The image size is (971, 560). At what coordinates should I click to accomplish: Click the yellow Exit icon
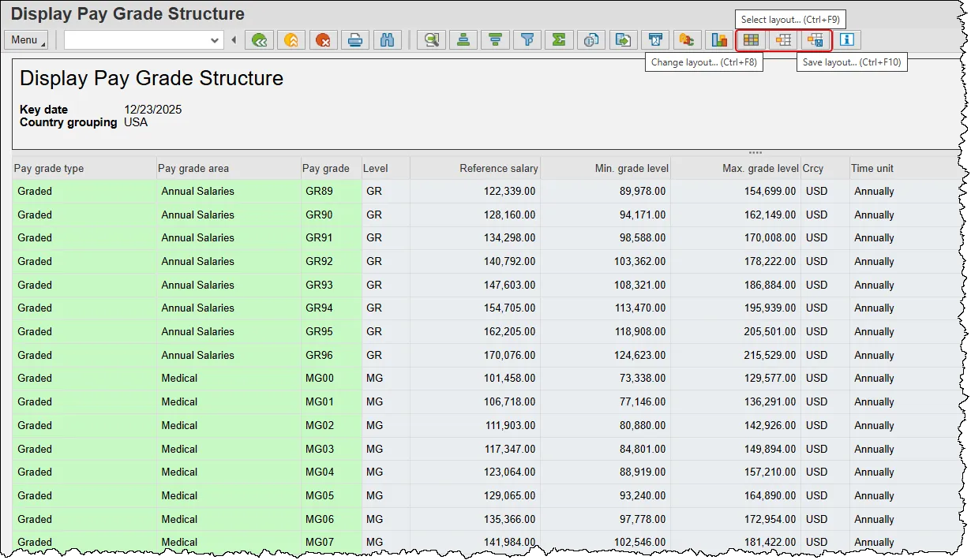[x=291, y=40]
